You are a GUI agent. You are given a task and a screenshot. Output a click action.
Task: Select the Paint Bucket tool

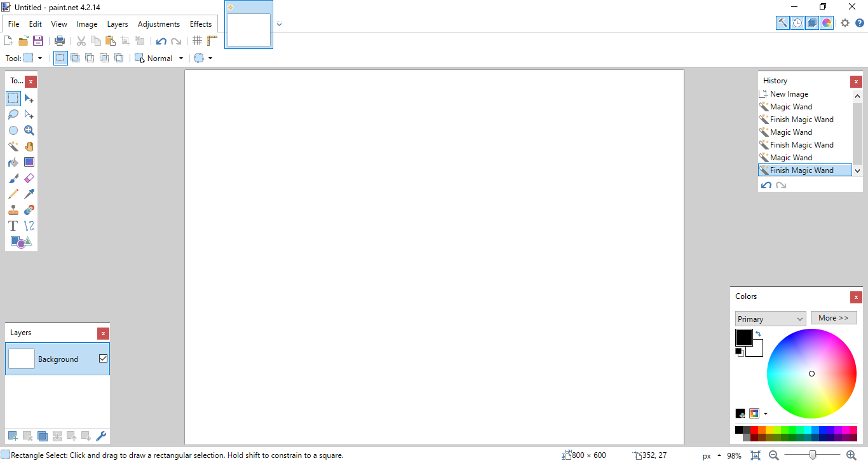13,162
